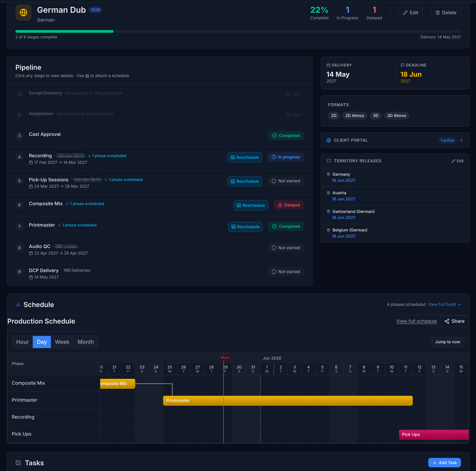Click the Germany location pin icon
Screen dimensions: 476x471
(x=328, y=174)
